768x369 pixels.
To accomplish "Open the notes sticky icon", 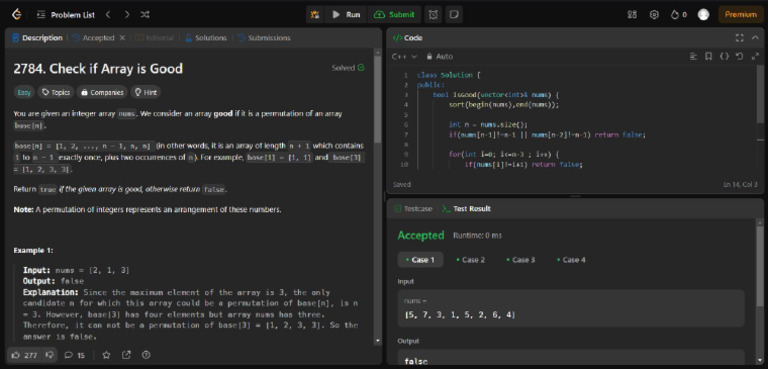I will 454,15.
